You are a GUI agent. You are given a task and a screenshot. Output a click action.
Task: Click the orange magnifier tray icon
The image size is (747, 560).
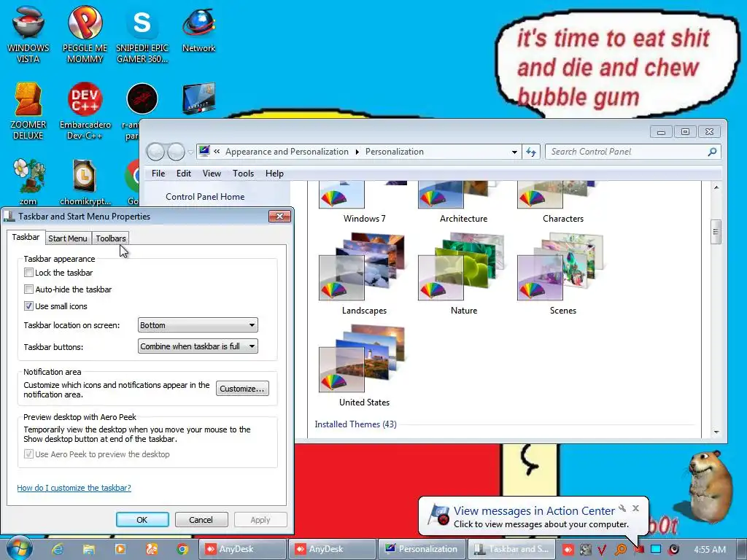(620, 550)
